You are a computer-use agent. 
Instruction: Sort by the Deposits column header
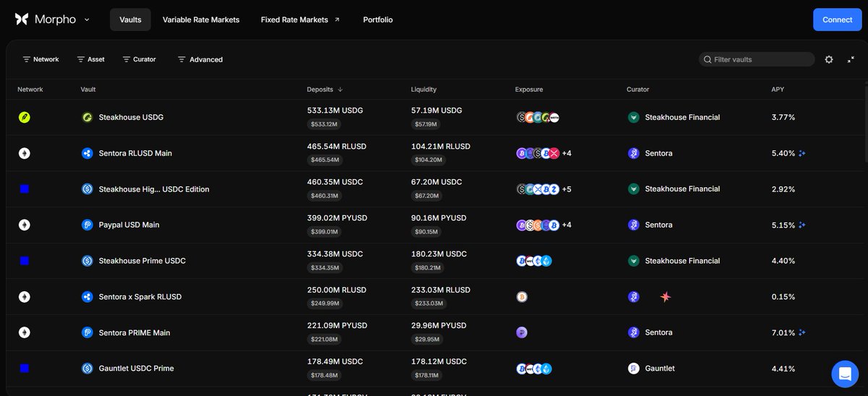tap(325, 90)
